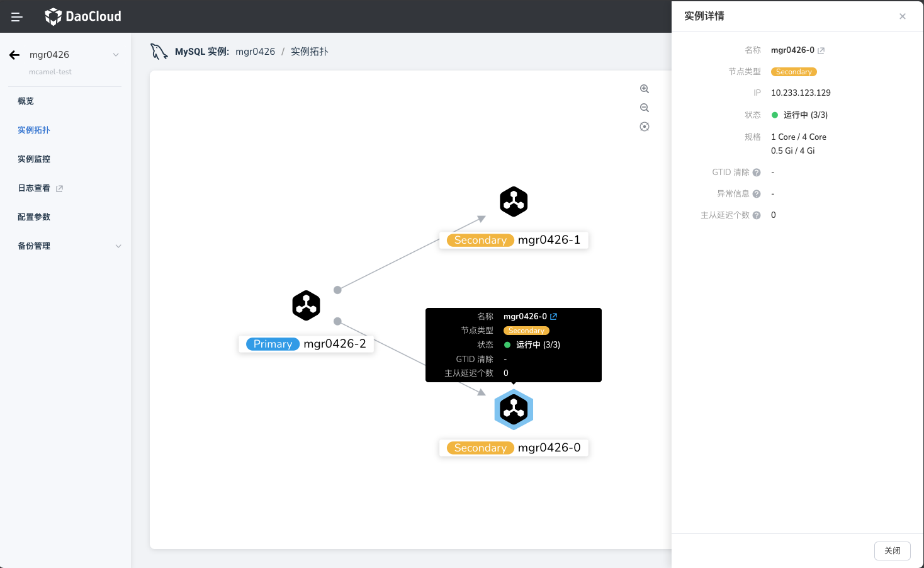Screen dimensions: 924x568
Task: Expand the 备份管理 submenu
Action: click(x=118, y=246)
